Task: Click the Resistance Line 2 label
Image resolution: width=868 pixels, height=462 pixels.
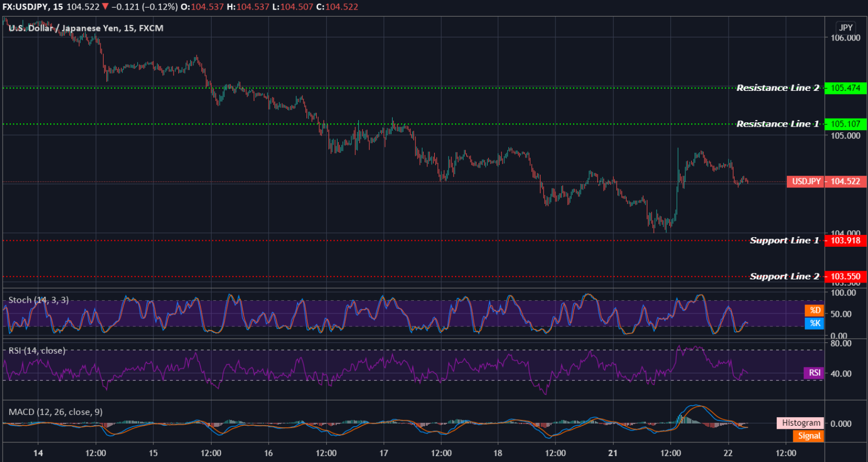Action: (x=778, y=88)
